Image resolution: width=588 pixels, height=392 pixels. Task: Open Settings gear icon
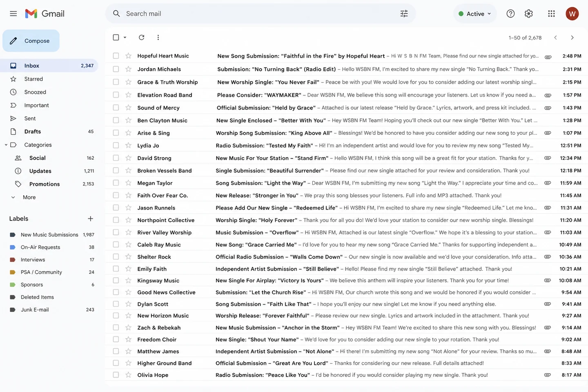click(x=529, y=13)
